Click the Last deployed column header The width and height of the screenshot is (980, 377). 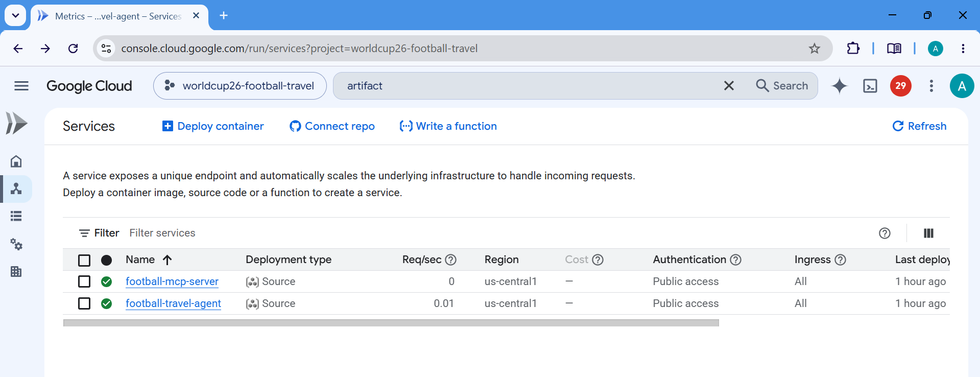click(x=922, y=260)
